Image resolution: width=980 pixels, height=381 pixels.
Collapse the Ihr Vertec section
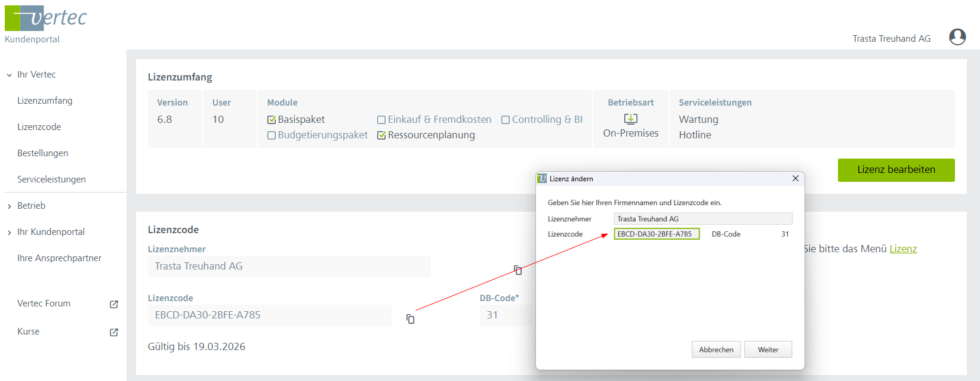[10, 75]
